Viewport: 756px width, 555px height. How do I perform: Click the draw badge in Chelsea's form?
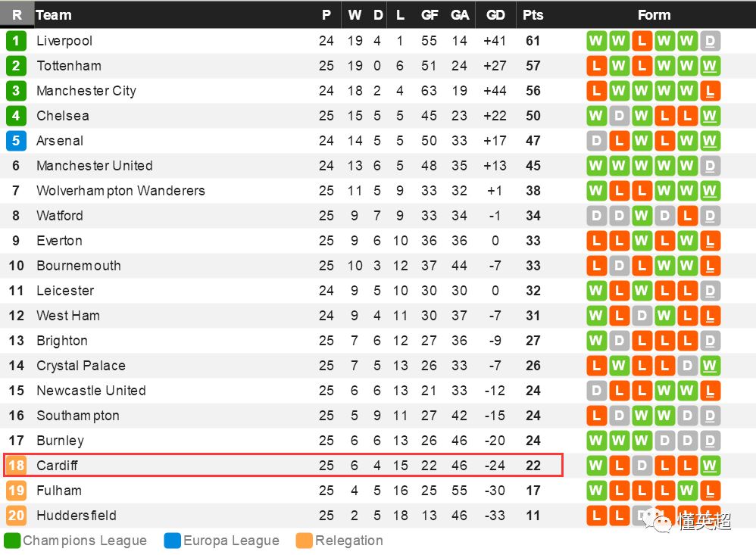point(619,116)
